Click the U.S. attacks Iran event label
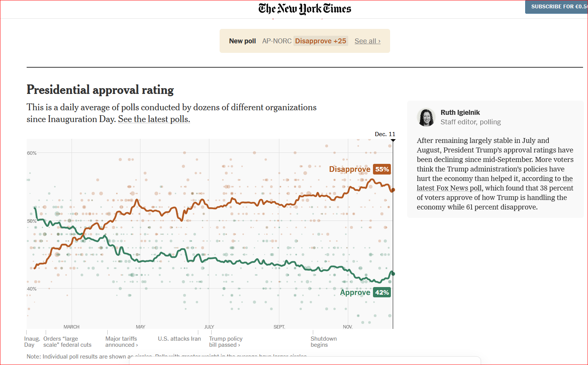588x365 pixels. (x=179, y=339)
